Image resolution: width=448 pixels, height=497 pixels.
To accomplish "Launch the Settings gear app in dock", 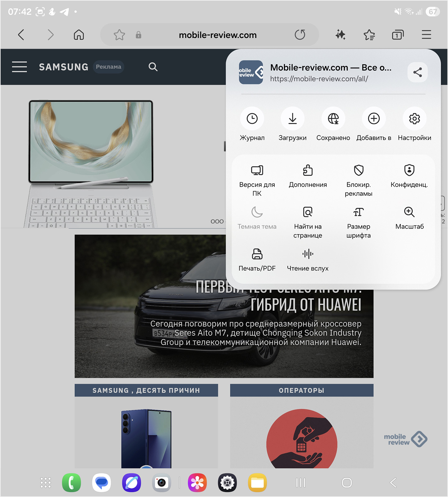I will pos(227,483).
